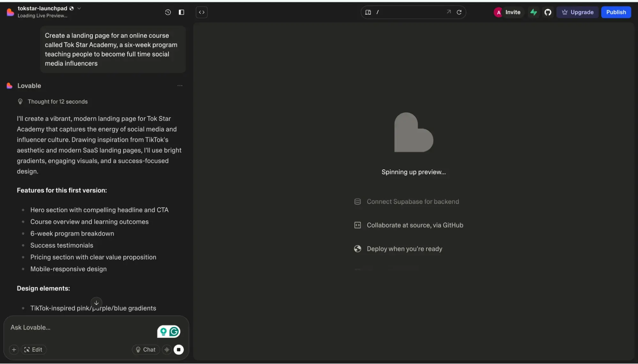This screenshot has width=638, height=364.
Task: Click the teal lightbulb extension icon
Action: 163,332
